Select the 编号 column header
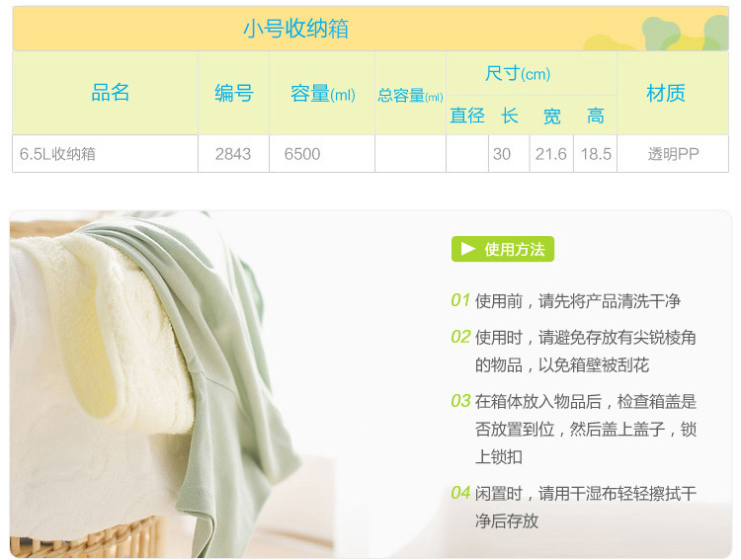 (233, 93)
